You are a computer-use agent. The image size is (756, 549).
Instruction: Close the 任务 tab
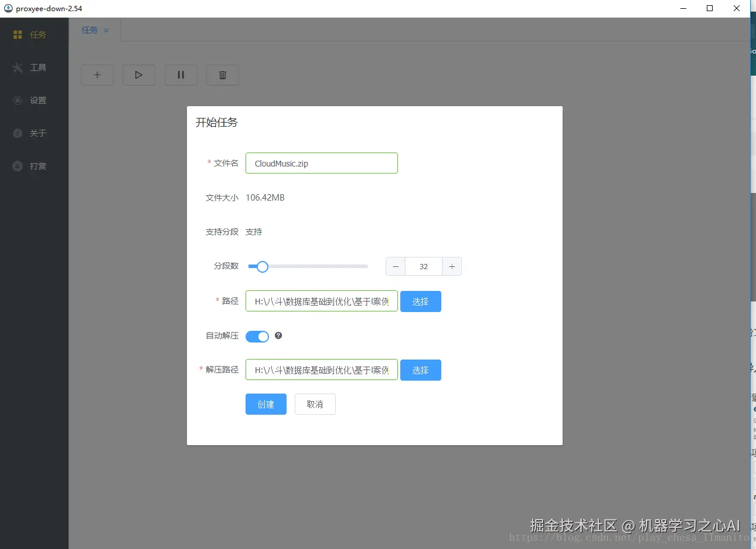pos(106,30)
